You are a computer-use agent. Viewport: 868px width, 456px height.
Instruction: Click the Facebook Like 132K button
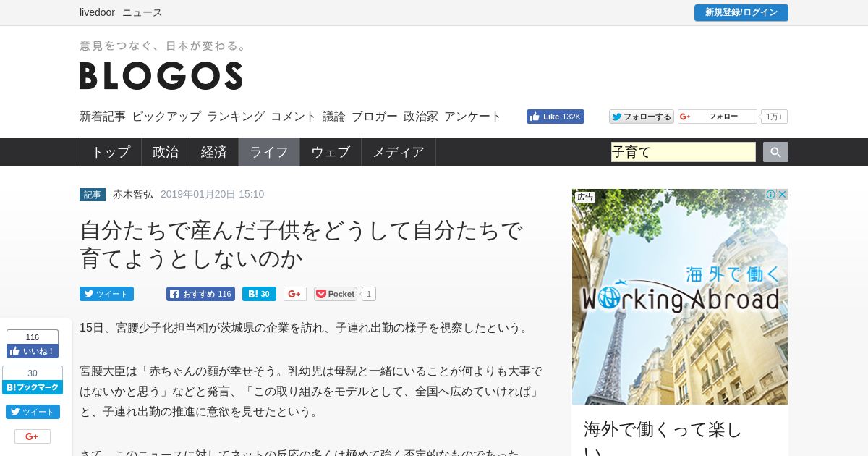click(556, 117)
